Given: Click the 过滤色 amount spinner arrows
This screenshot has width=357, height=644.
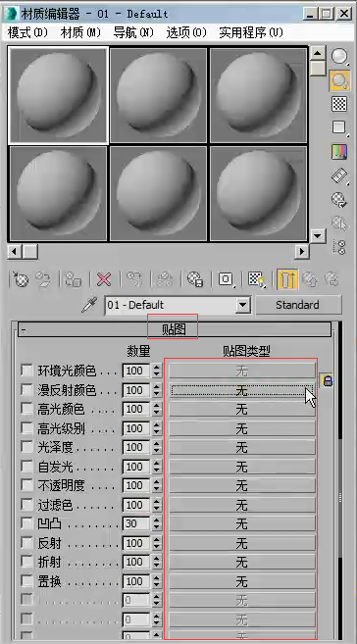Looking at the screenshot, I should pos(157,505).
